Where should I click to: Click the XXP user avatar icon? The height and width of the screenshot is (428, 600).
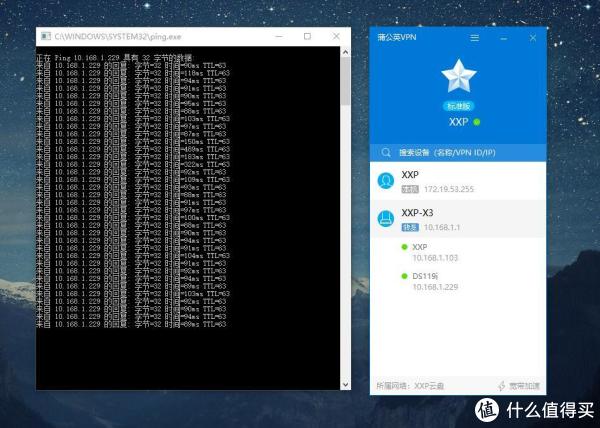tap(385, 181)
